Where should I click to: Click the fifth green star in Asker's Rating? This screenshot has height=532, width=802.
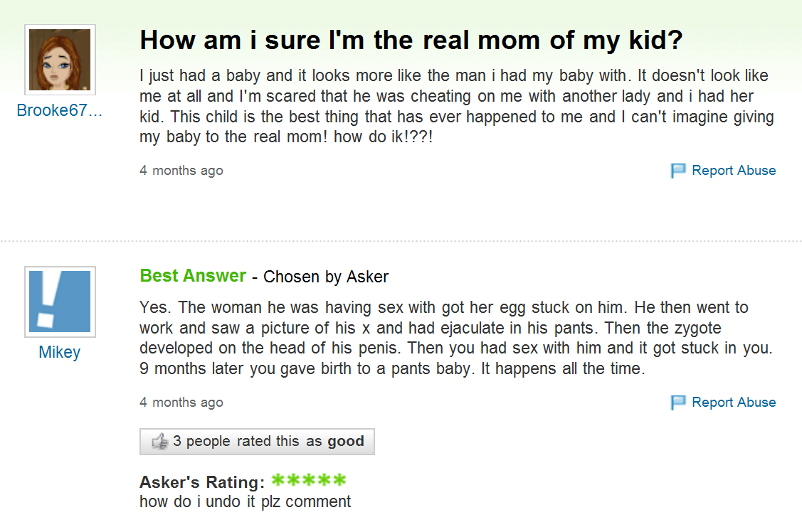click(339, 479)
